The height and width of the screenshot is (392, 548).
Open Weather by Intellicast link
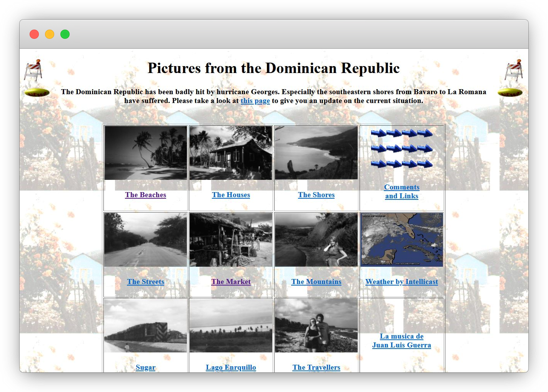[402, 282]
